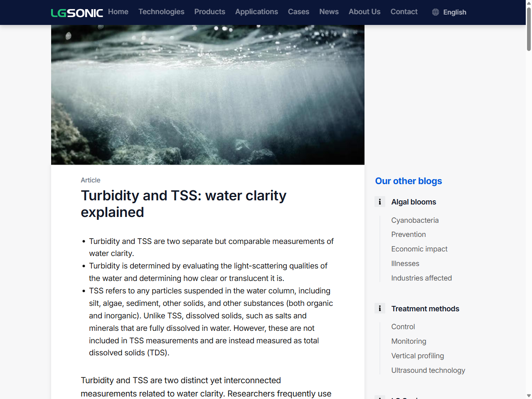This screenshot has height=399, width=532.
Task: Open the Products page
Action: [210, 12]
